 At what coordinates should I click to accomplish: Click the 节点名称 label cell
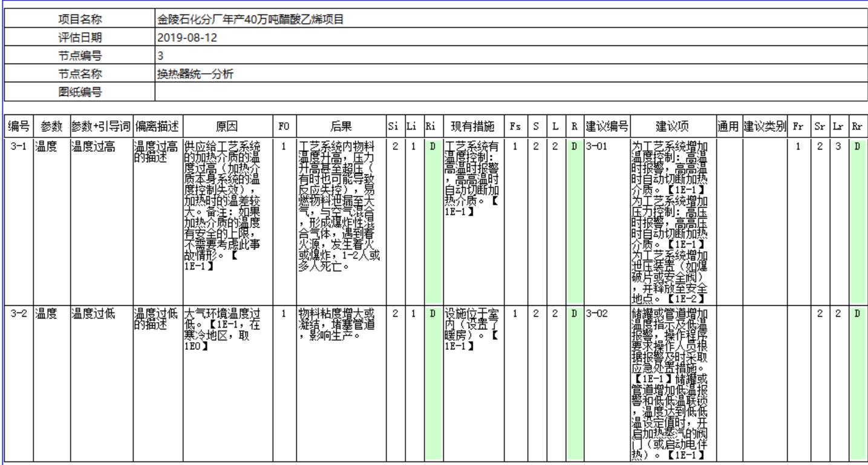coord(79,74)
